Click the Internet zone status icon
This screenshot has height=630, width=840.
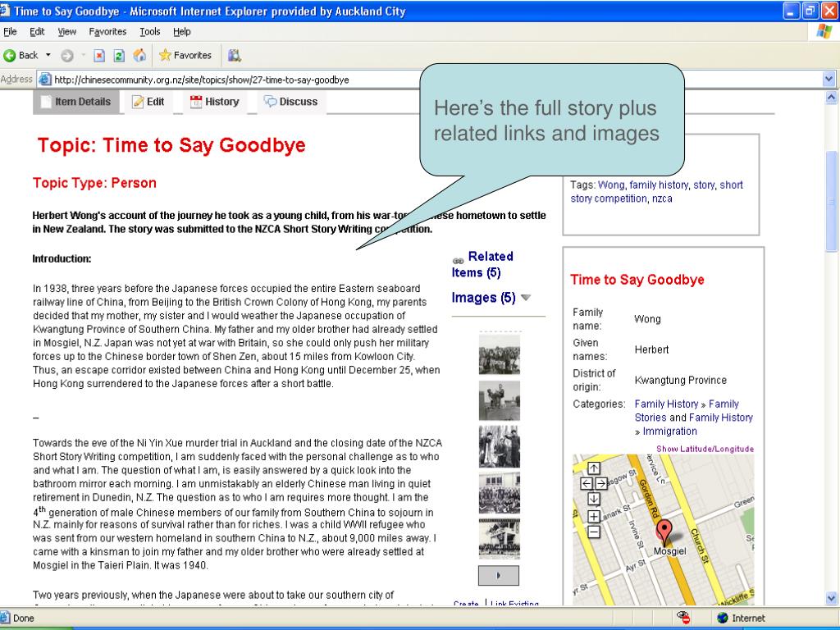coord(722,618)
